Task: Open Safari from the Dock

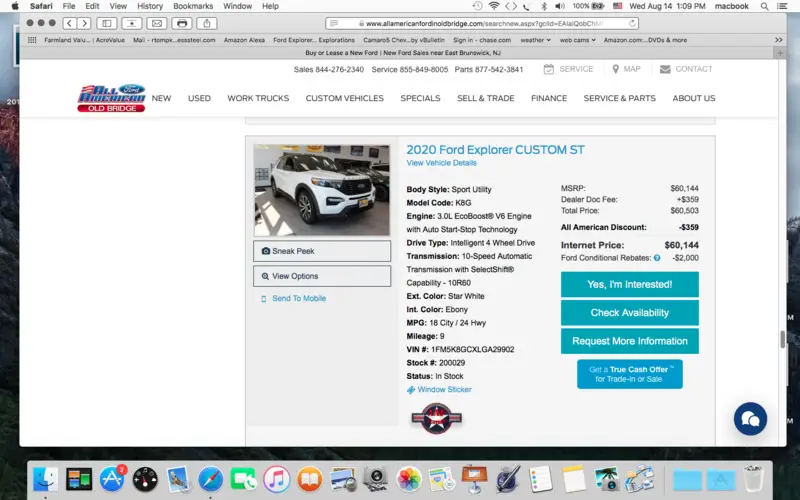Action: 211,479
